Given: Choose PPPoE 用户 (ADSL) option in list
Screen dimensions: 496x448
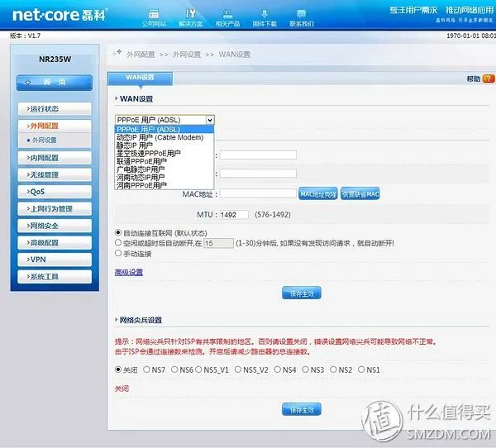Looking at the screenshot, I should (165, 130).
